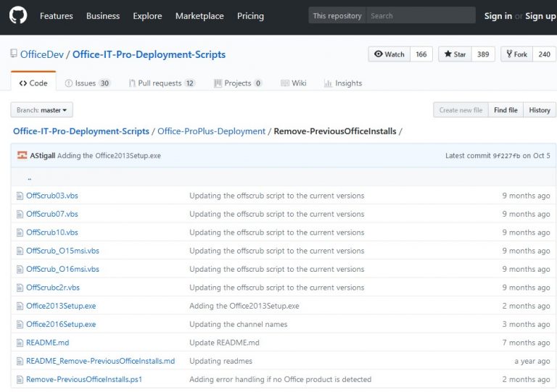This screenshot has height=392, width=557.
Task: Click the star icon on the Star button
Action: 447,54
